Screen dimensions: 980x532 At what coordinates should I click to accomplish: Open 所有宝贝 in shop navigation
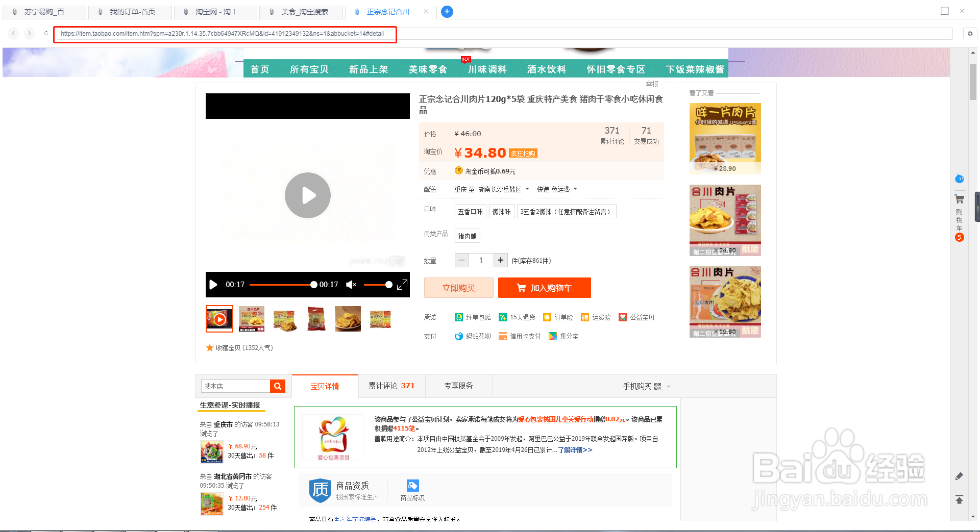pyautogui.click(x=309, y=69)
